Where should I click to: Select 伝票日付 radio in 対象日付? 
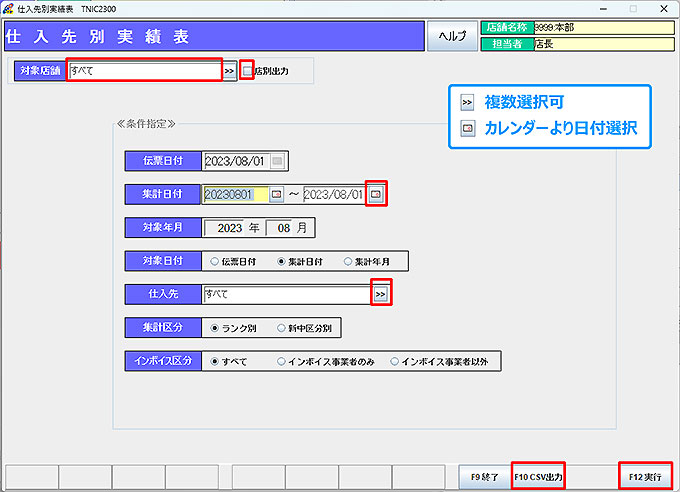coord(214,262)
